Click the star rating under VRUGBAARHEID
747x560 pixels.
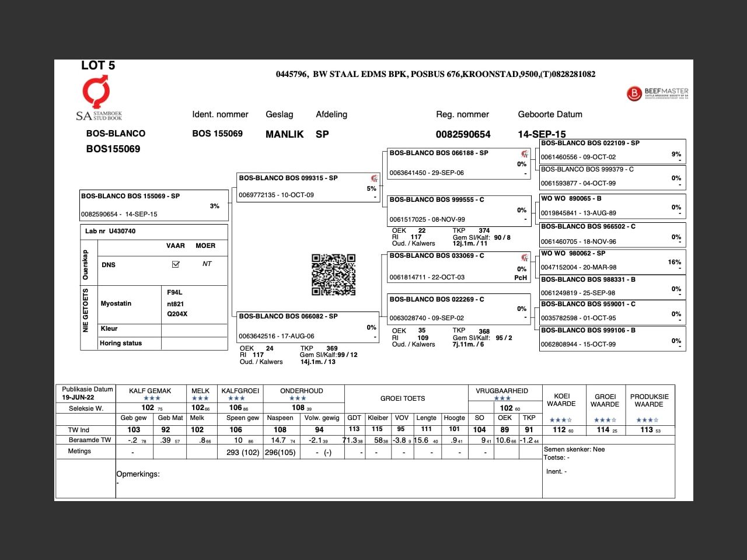pos(502,398)
